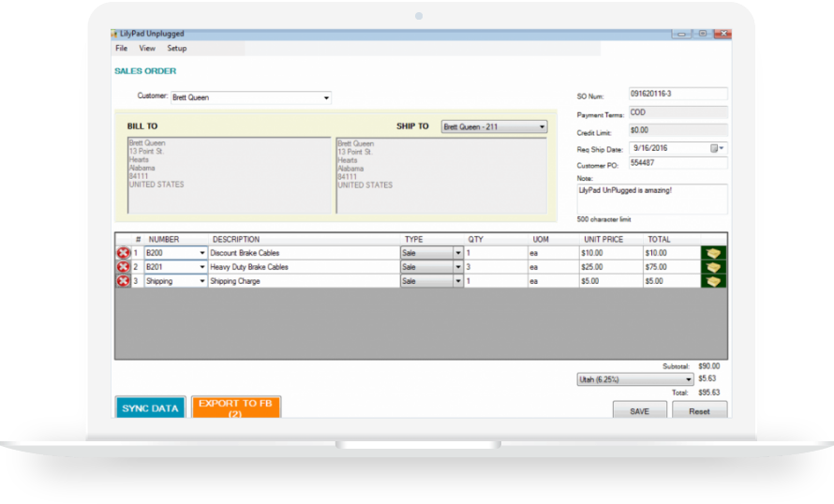Open the B201 item number dropdown
This screenshot has height=504, width=834.
[202, 267]
